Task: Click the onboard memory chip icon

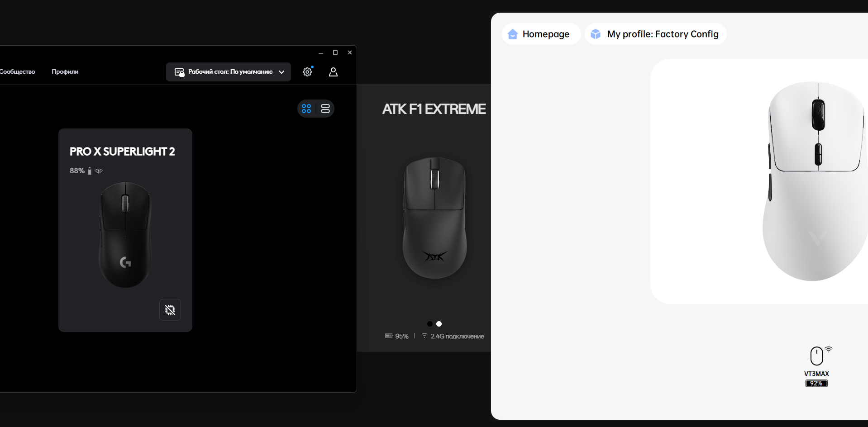Action: tap(170, 310)
